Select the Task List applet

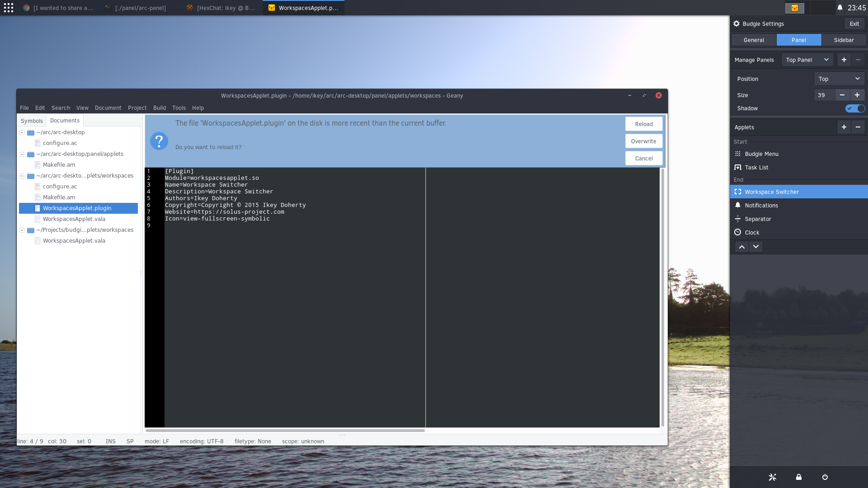799,168
